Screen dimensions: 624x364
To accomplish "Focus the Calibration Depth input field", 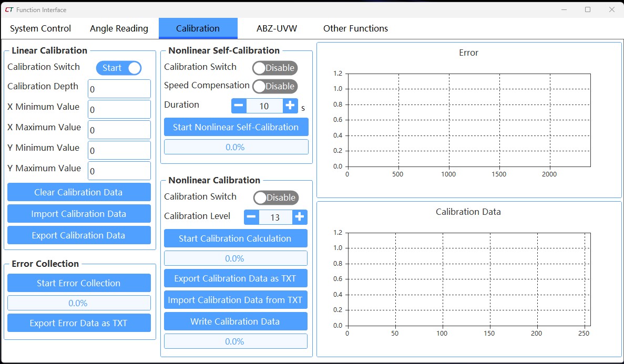I will click(x=119, y=89).
